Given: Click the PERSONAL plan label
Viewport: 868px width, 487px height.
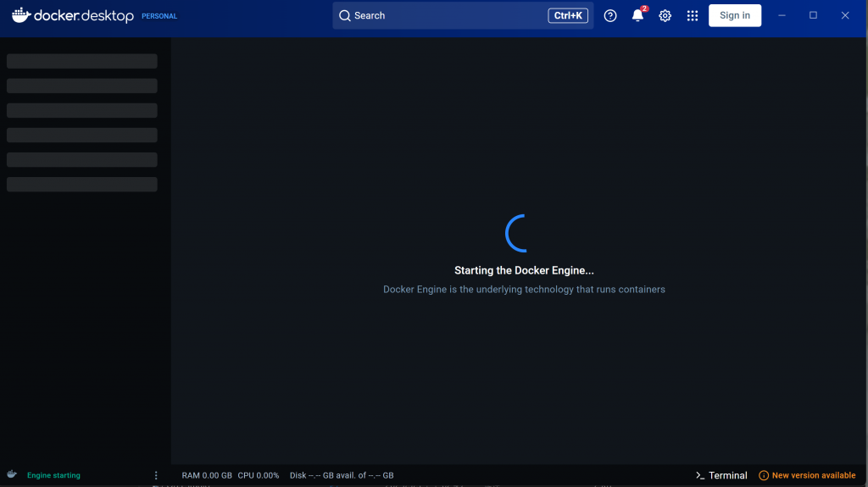Looking at the screenshot, I should (159, 16).
